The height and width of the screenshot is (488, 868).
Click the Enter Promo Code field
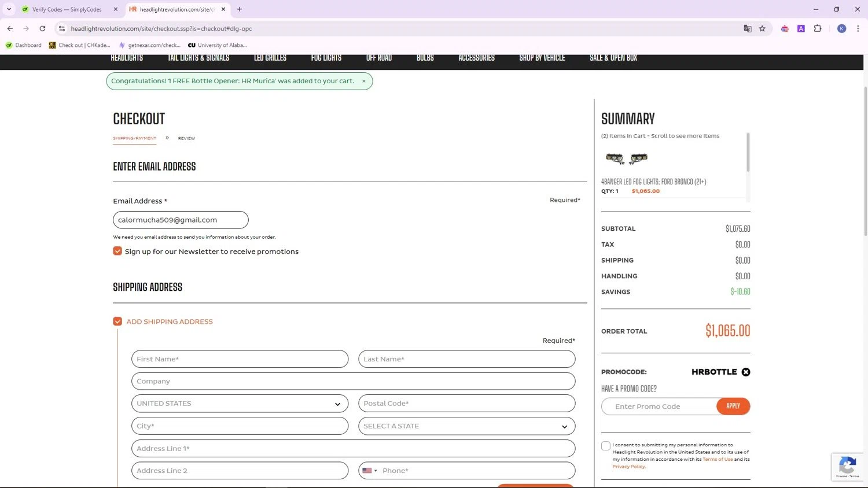659,406
